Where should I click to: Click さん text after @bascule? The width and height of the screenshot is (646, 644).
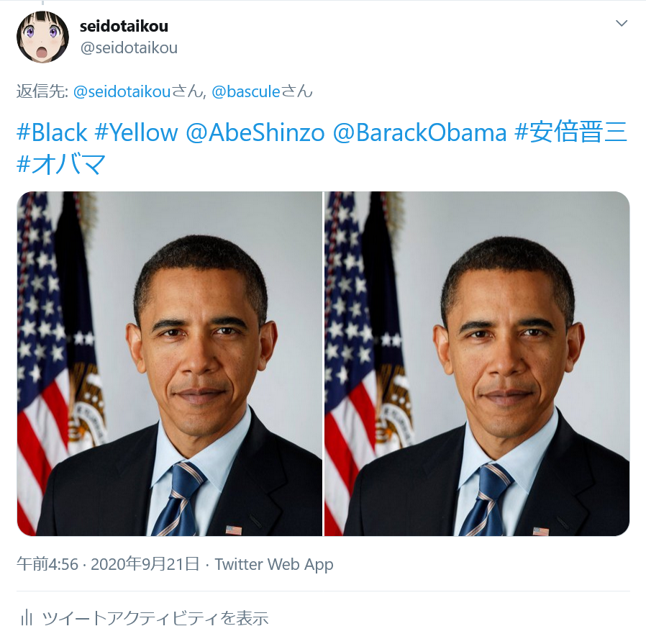[296, 91]
